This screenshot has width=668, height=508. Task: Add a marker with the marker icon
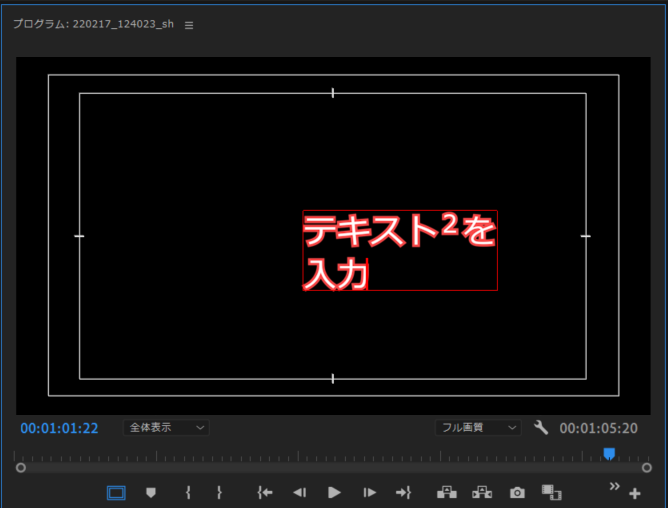point(151,492)
